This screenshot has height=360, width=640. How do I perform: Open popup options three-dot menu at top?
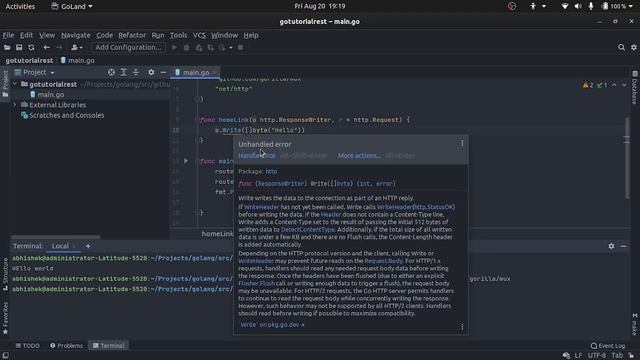pyautogui.click(x=462, y=143)
